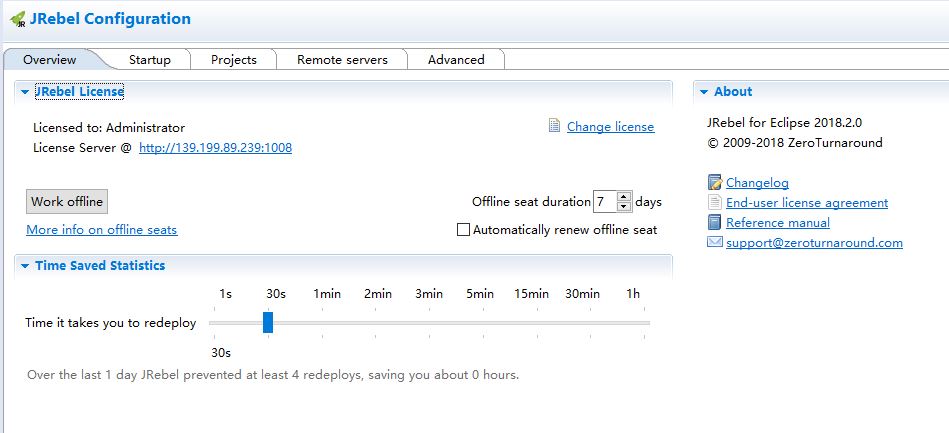Click the End-user license agreement page icon
The image size is (949, 433).
point(715,202)
